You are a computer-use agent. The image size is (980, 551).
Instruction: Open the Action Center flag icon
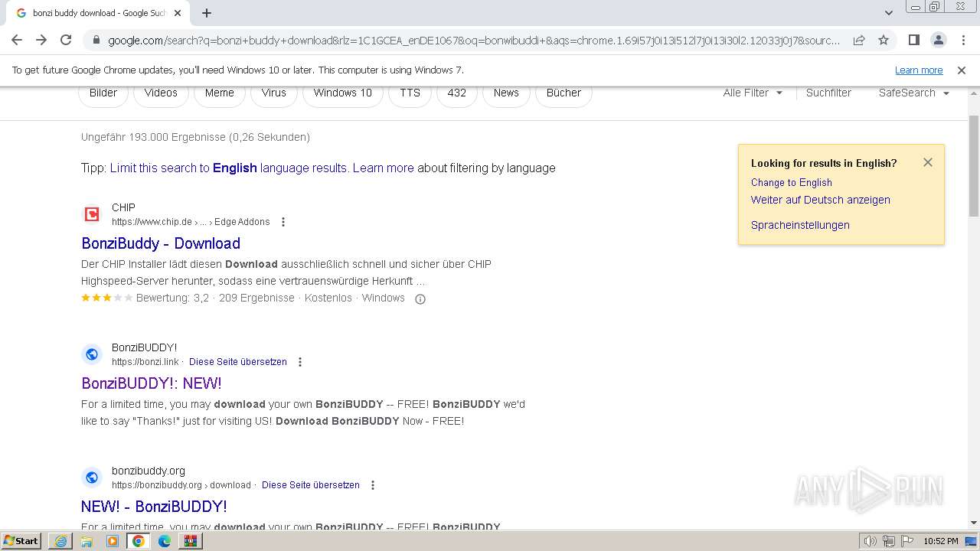tap(908, 541)
